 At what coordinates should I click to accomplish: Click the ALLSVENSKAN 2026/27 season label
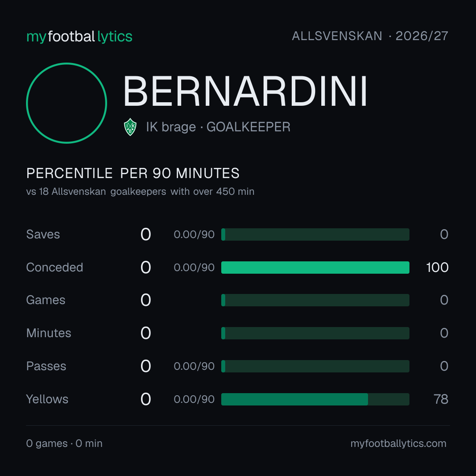point(370,36)
